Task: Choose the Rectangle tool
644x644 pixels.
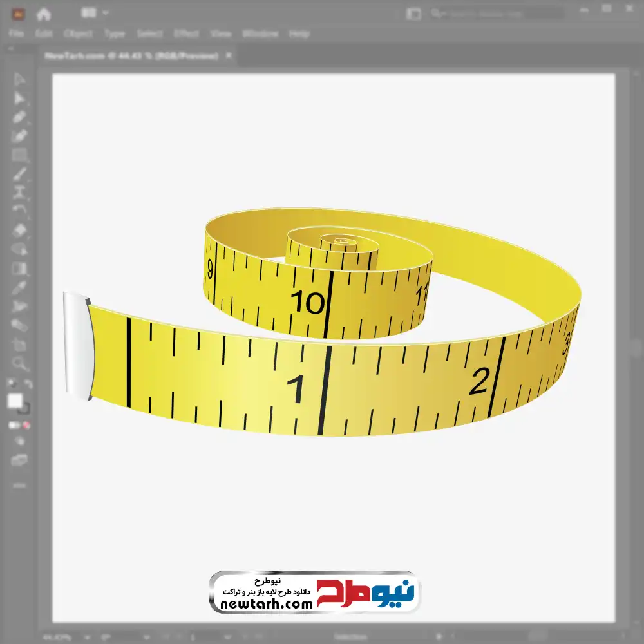Action: tap(19, 155)
